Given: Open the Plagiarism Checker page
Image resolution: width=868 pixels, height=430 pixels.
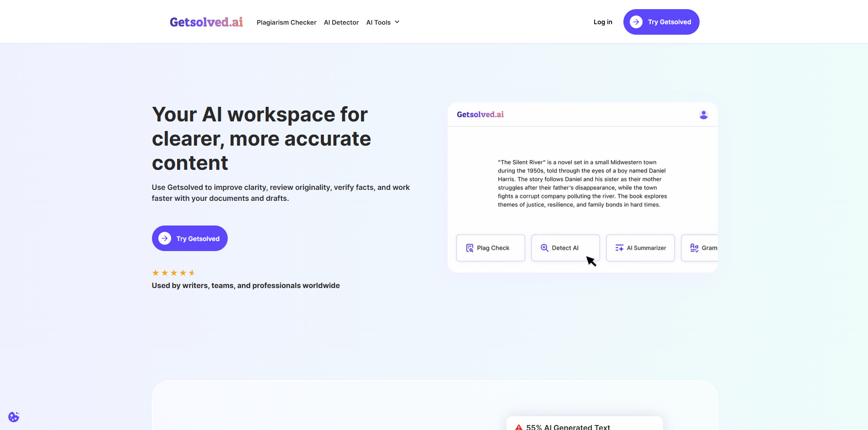Looking at the screenshot, I should pos(286,22).
